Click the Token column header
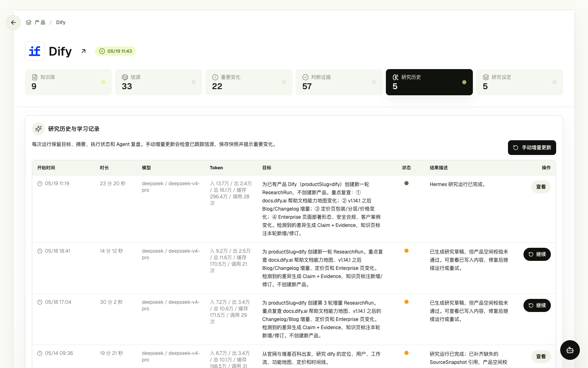The height and width of the screenshot is (368, 588). click(x=216, y=168)
